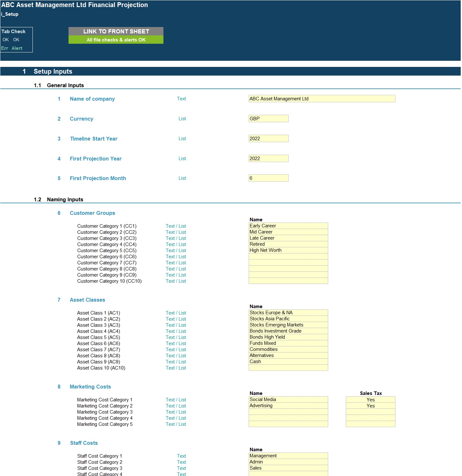Open the Currency list cell showing GBP
Image resolution: width=462 pixels, height=476 pixels.
click(269, 119)
